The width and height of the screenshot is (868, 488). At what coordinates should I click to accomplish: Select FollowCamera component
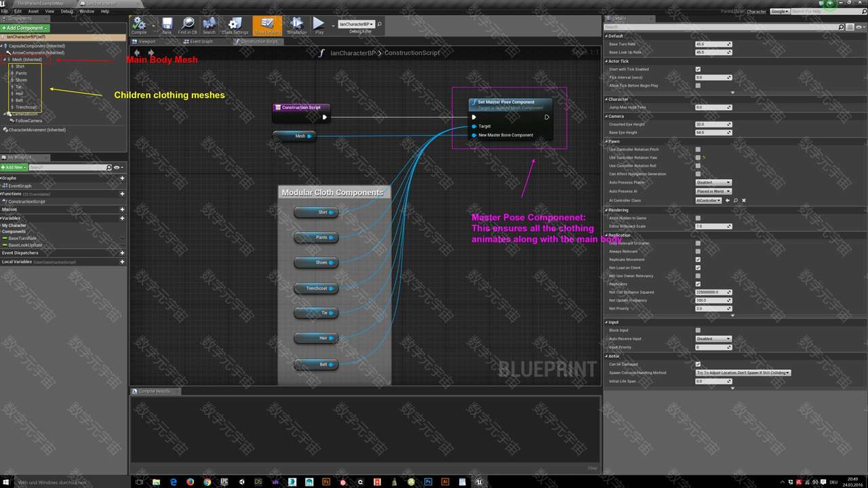click(x=28, y=121)
